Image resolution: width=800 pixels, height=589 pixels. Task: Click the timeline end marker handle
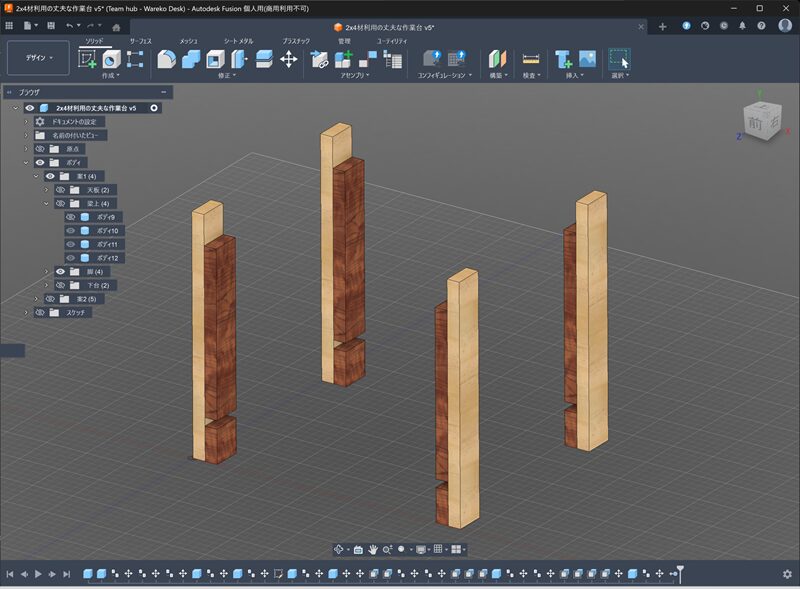tap(680, 571)
